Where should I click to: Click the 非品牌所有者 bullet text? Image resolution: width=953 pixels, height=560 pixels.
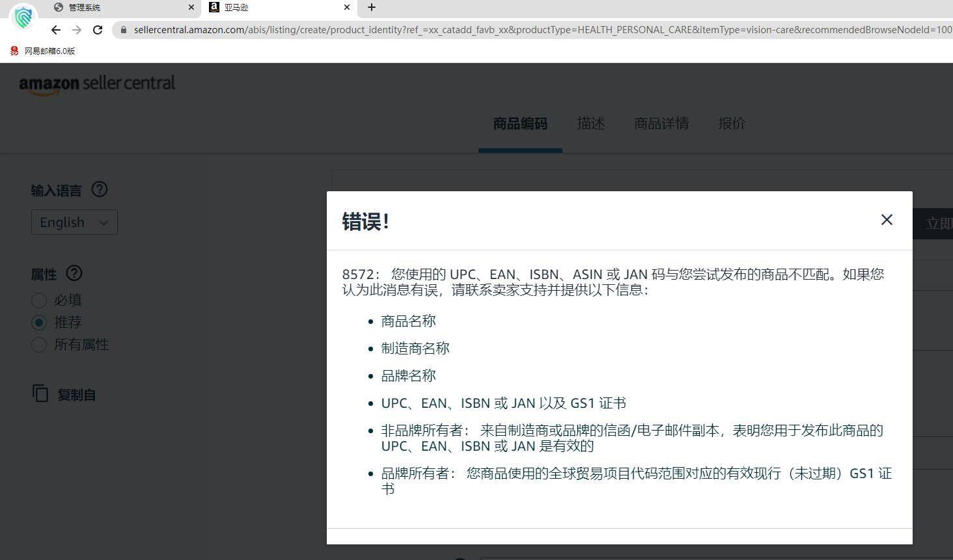[x=632, y=438]
